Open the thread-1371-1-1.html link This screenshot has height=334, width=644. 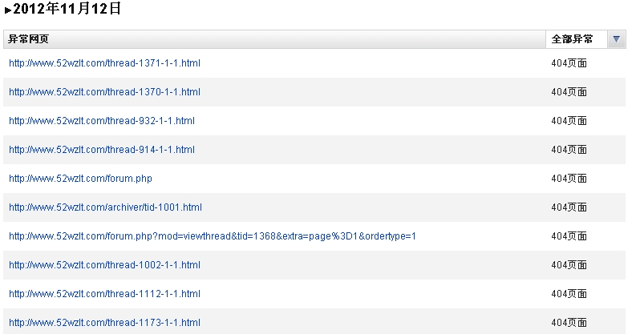pos(104,63)
